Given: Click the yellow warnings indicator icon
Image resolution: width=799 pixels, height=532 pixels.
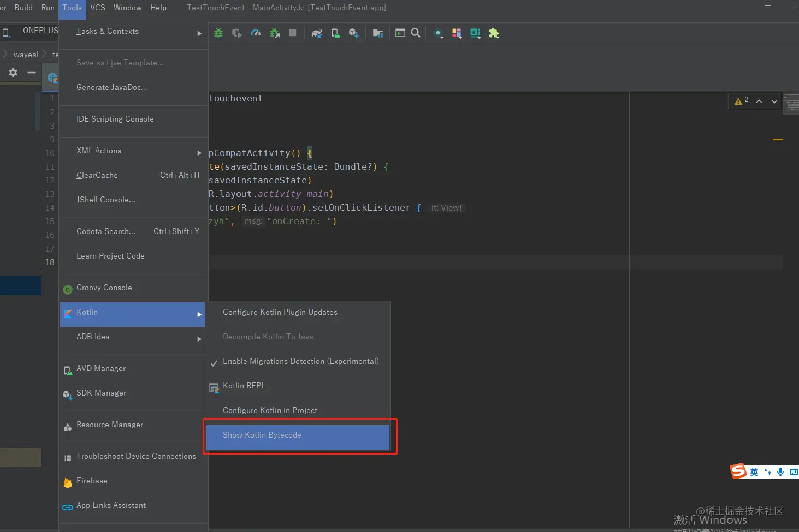Looking at the screenshot, I should (x=738, y=101).
